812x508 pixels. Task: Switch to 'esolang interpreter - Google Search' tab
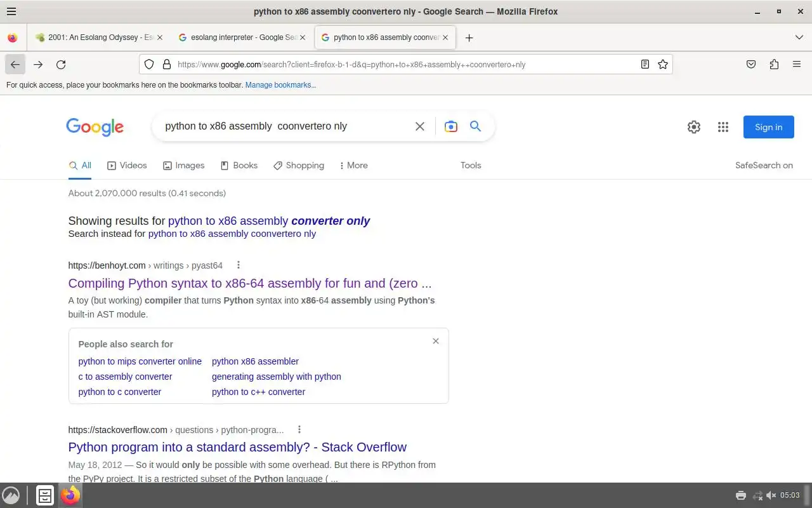(x=241, y=37)
